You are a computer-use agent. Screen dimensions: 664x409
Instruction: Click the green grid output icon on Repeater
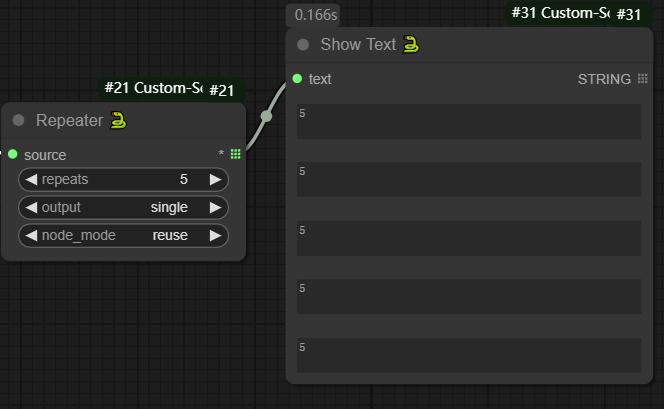(x=235, y=154)
